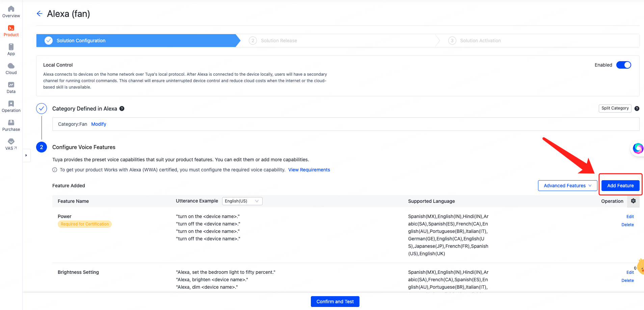
Task: Click the Power feature name
Action: (x=64, y=216)
